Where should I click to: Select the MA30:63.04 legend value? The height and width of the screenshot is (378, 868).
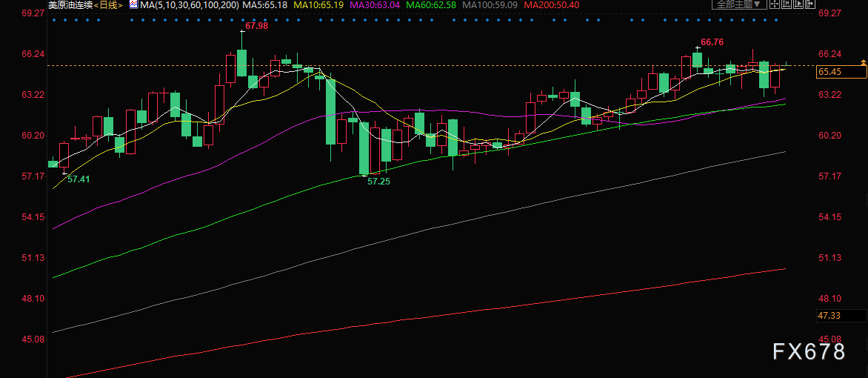tap(375, 5)
